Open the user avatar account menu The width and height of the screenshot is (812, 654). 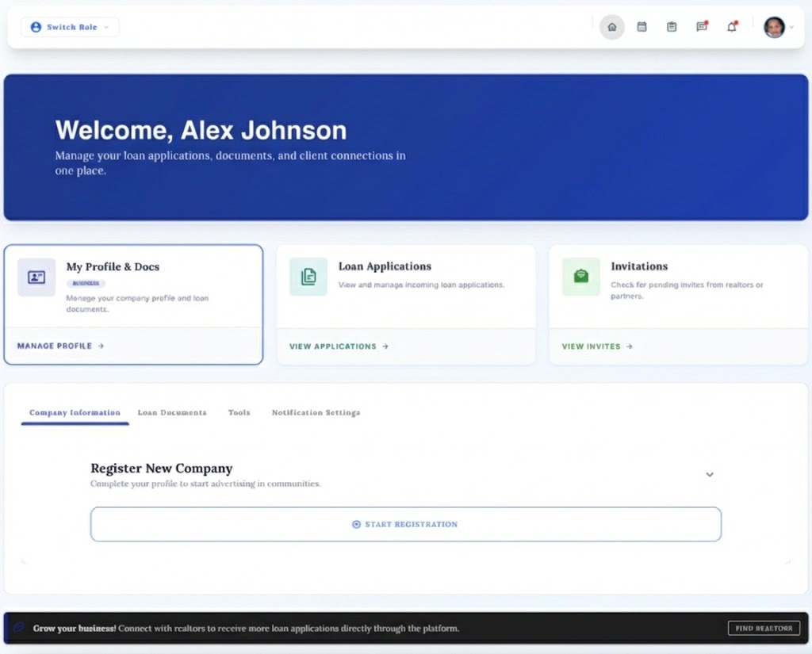click(776, 27)
